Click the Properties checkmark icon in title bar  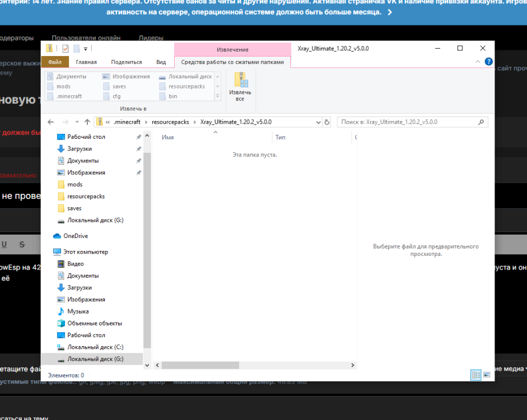[66, 49]
